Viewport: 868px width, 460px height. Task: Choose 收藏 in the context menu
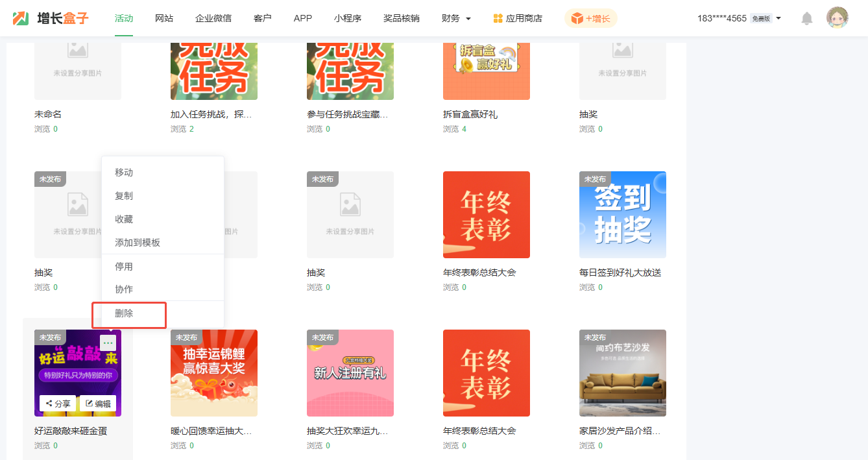163,219
